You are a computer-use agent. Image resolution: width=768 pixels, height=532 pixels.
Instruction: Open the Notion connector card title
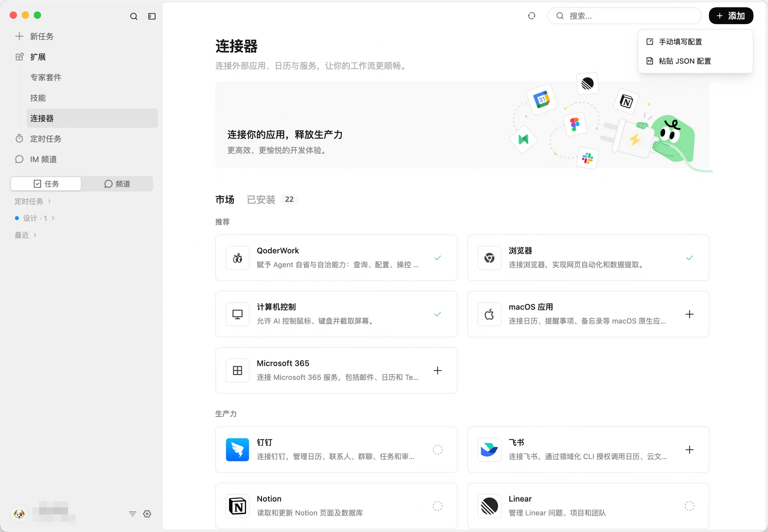click(x=269, y=499)
